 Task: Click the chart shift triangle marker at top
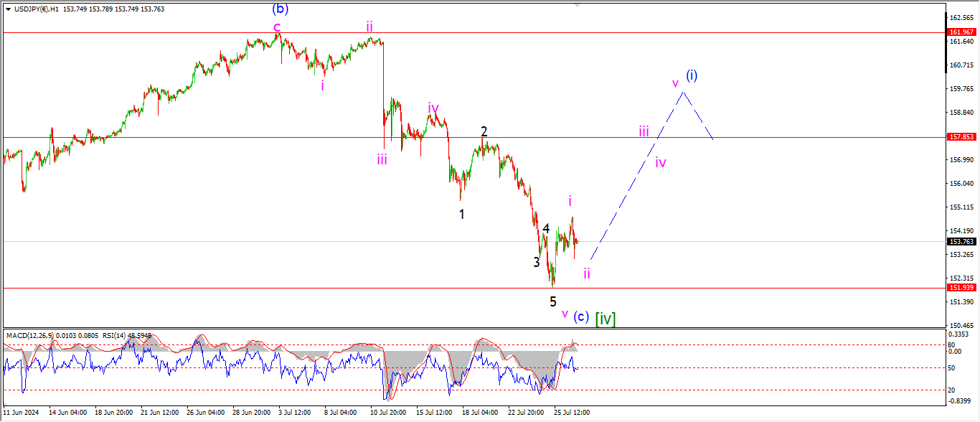(577, 4)
